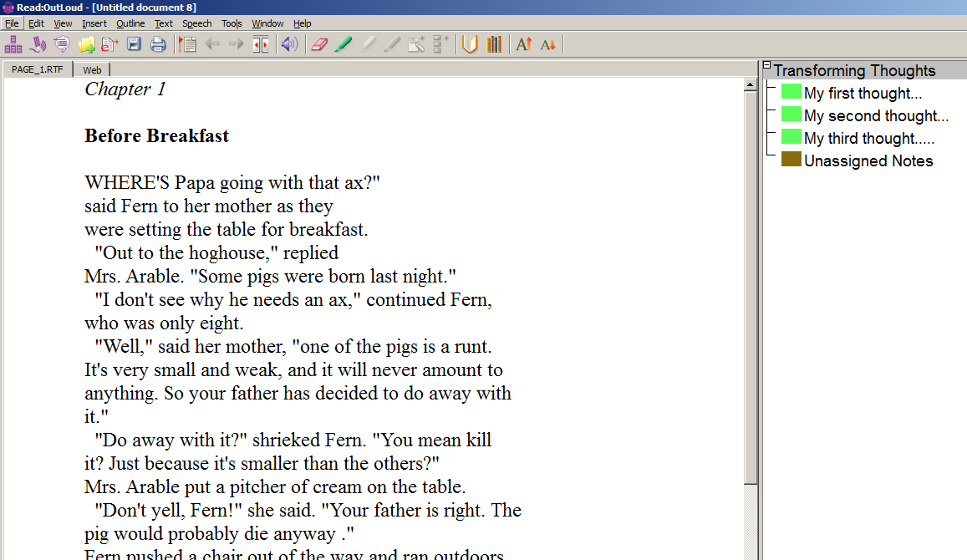Decrease text size with A down-arrow icon
Screen dimensions: 967x560
[x=547, y=44]
